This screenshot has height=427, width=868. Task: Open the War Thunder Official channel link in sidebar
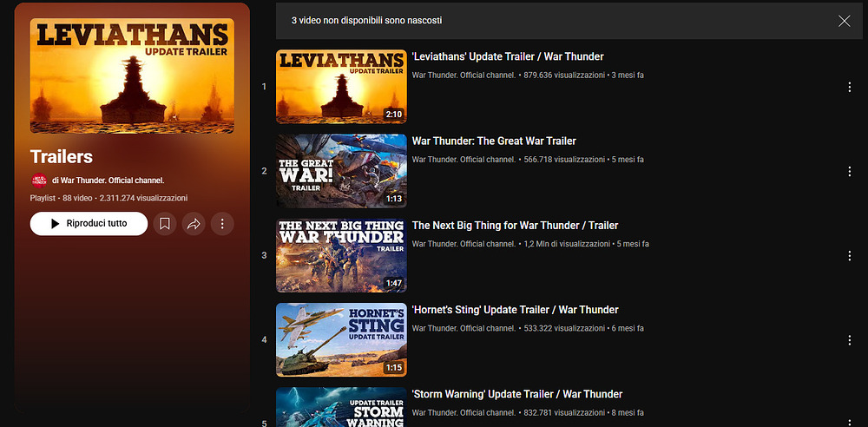tap(108, 181)
